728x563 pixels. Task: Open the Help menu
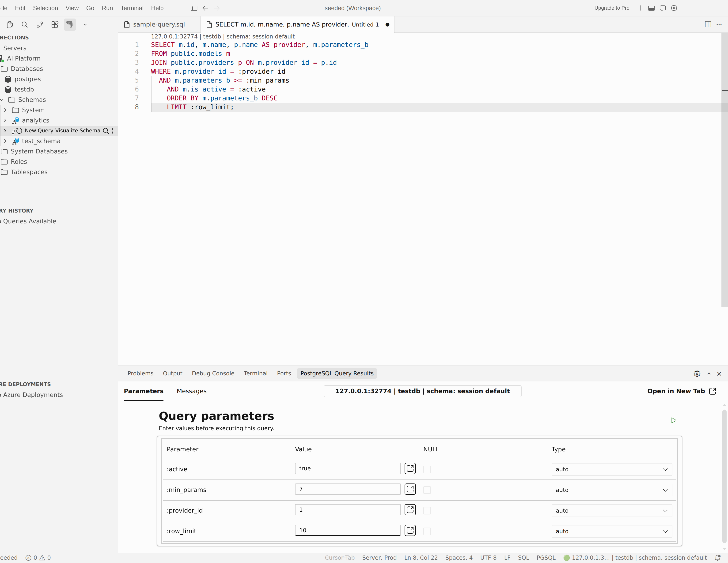157,8
